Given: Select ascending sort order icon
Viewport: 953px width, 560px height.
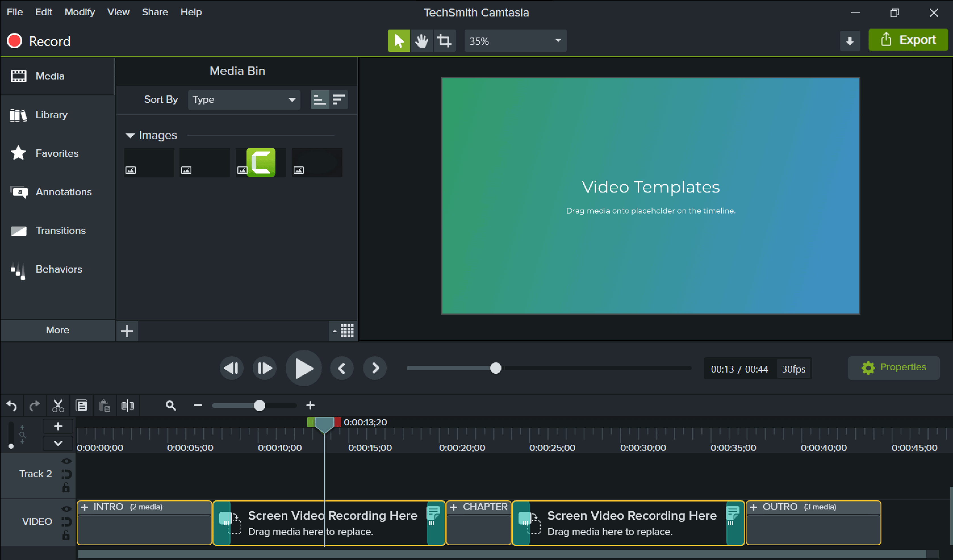Looking at the screenshot, I should (x=319, y=99).
